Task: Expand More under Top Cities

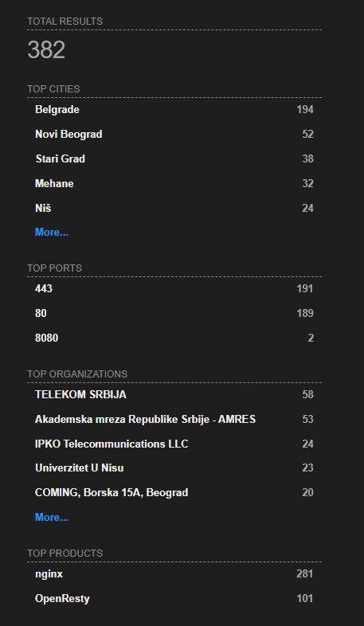Action: 52,232
